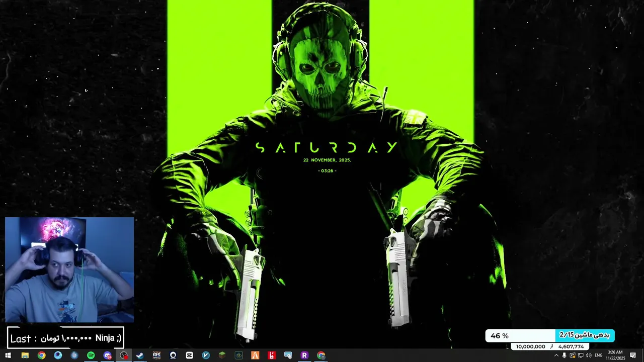644x362 pixels.
Task: Open File Explorer from the taskbar
Action: 25,355
